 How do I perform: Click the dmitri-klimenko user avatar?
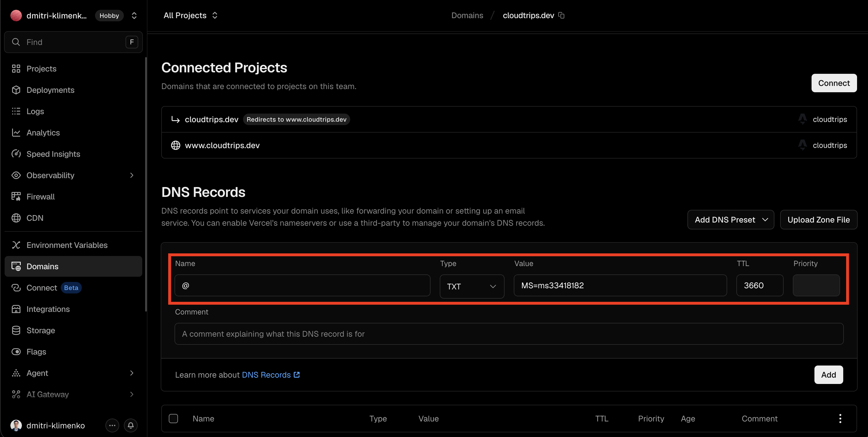coord(16,425)
